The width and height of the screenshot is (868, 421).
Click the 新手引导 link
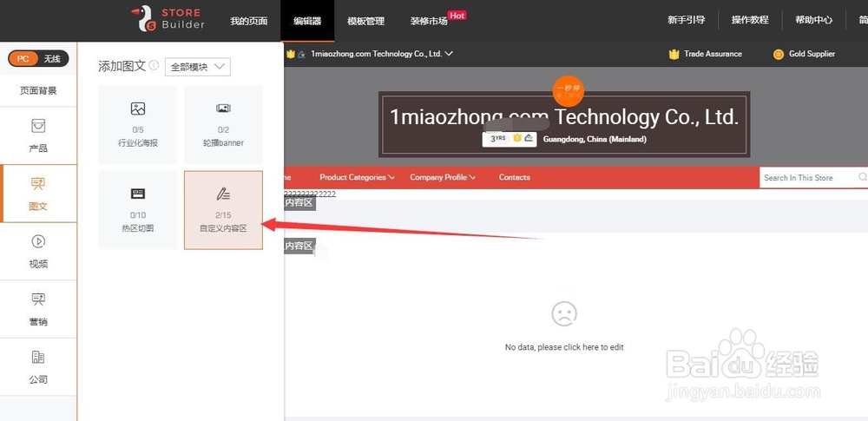coord(686,20)
